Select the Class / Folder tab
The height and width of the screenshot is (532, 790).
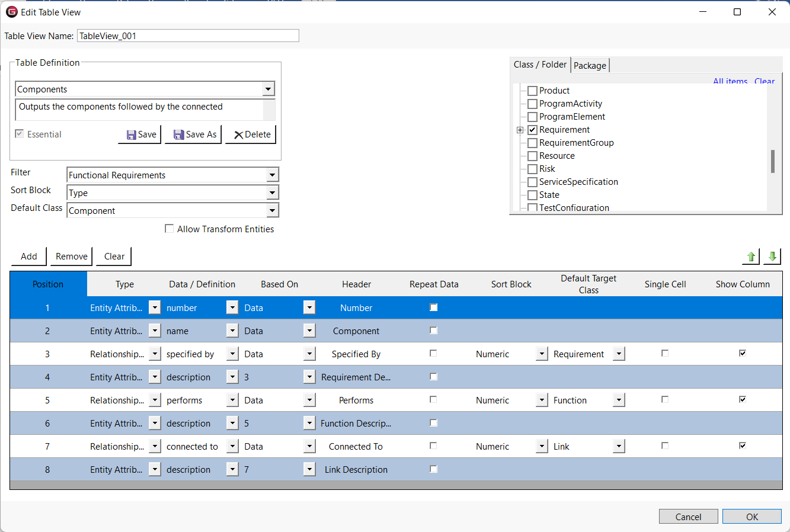tap(540, 65)
